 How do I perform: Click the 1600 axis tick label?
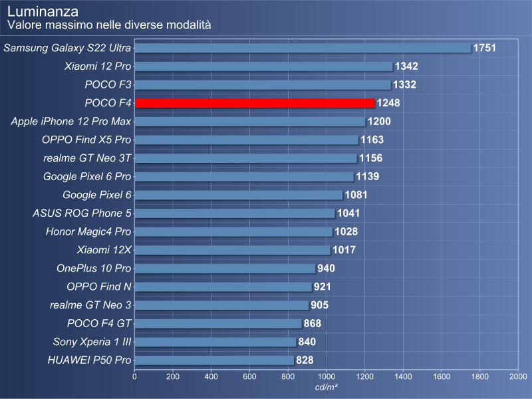[x=442, y=376]
